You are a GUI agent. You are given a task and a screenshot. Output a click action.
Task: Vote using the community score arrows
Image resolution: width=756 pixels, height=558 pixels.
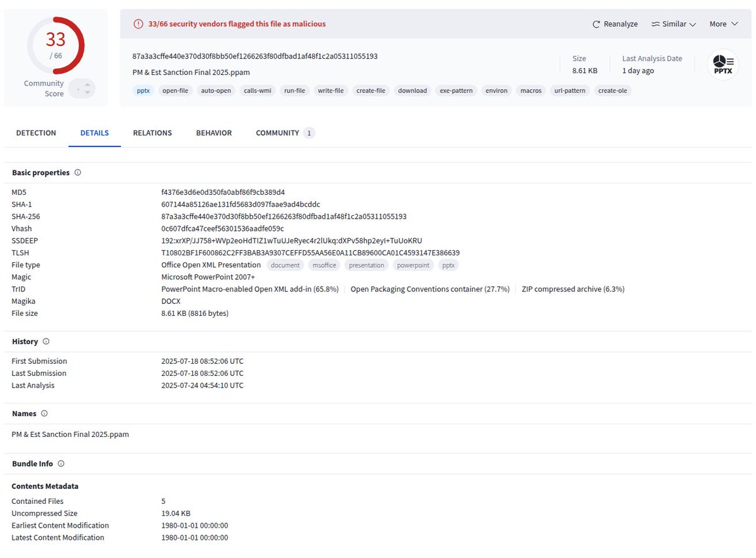click(x=82, y=89)
